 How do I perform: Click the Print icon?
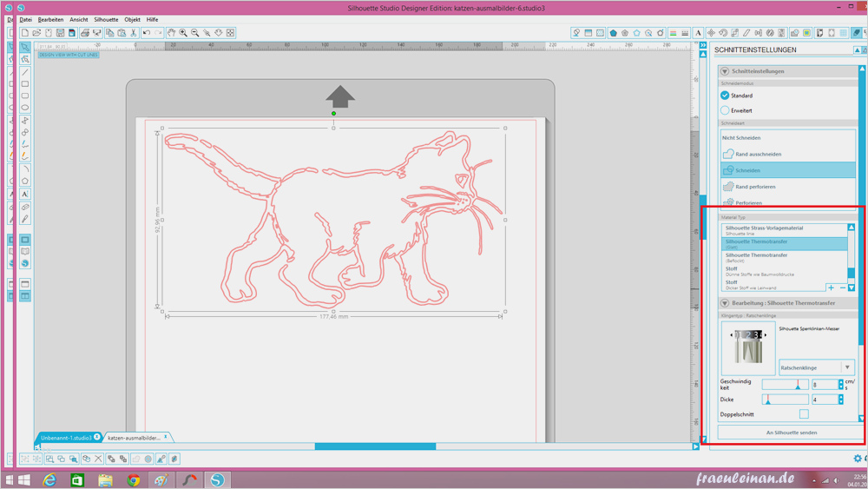(x=85, y=33)
